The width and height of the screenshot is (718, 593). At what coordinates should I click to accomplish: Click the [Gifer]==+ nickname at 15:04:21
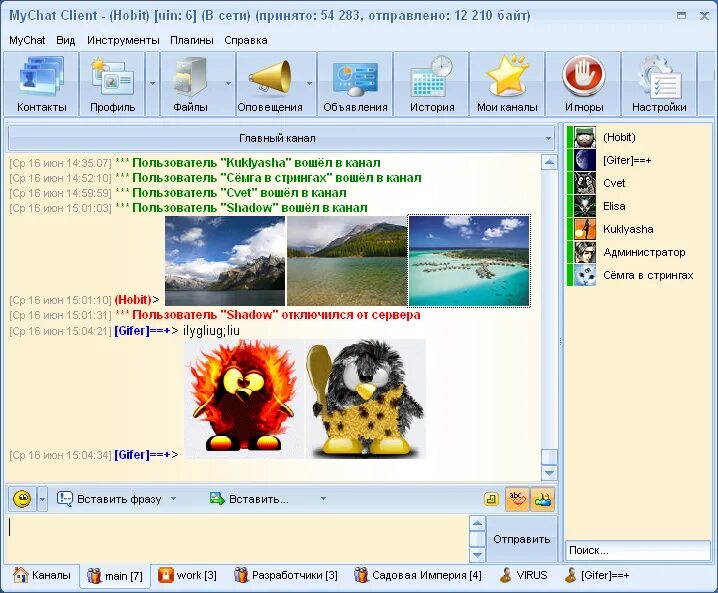(x=142, y=331)
